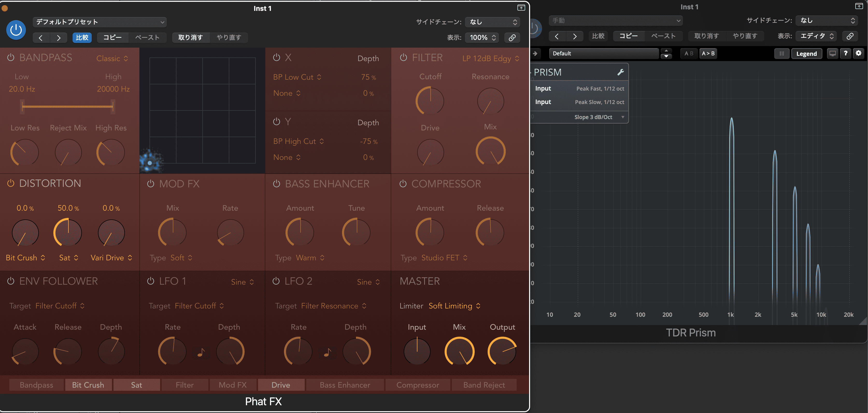Viewport: 868px width, 413px height.
Task: Open TDR Prism wrench settings
Action: coord(620,72)
